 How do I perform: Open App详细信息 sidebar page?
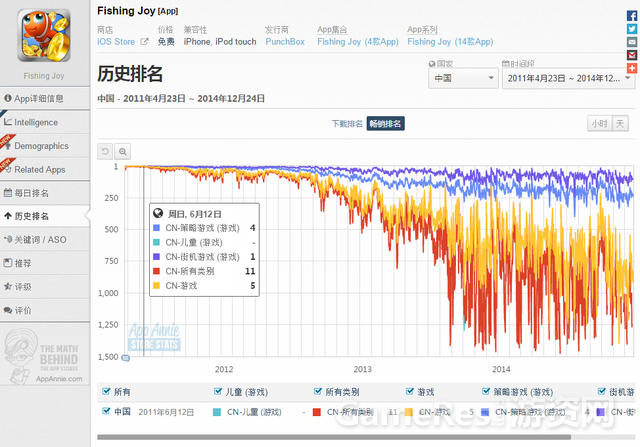click(x=45, y=98)
